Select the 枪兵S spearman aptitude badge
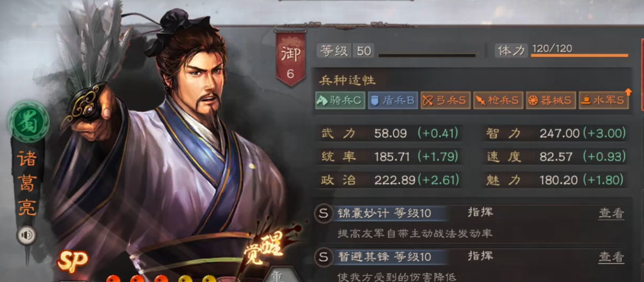This screenshot has width=644, height=282. pyautogui.click(x=498, y=100)
